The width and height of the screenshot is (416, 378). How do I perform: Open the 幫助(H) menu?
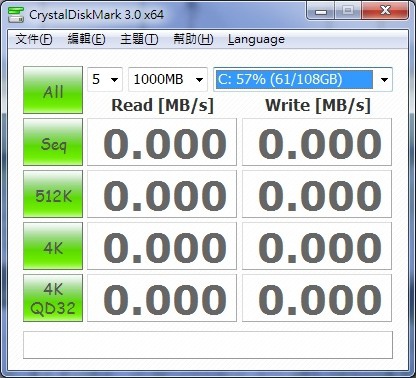pyautogui.click(x=193, y=39)
